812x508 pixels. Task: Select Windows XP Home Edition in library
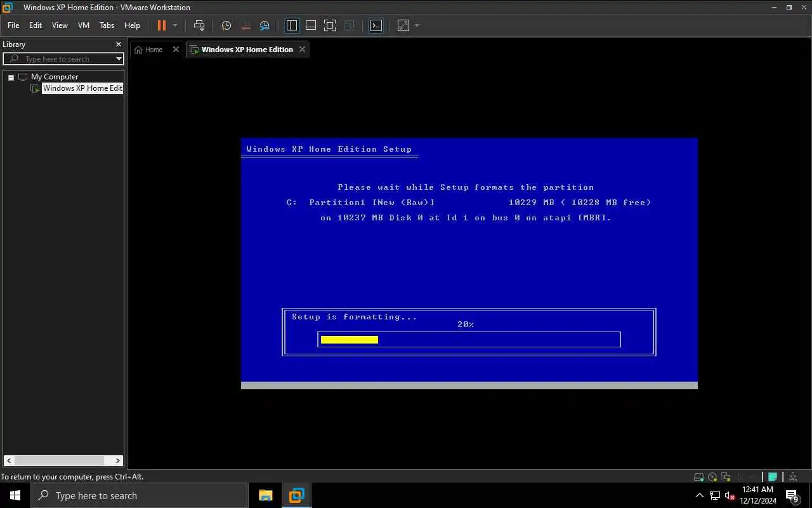pos(82,88)
